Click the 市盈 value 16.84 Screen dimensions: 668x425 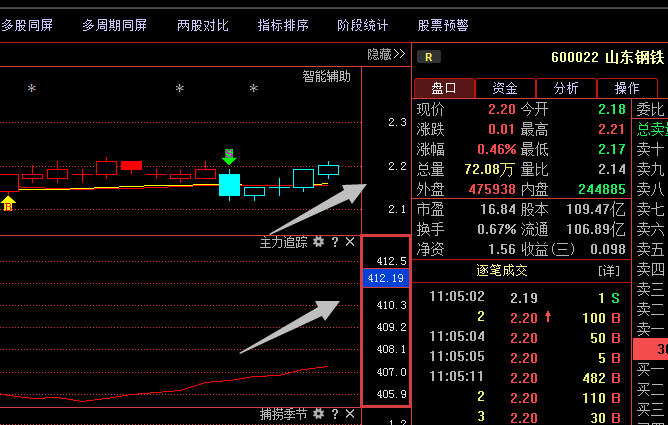[498, 209]
